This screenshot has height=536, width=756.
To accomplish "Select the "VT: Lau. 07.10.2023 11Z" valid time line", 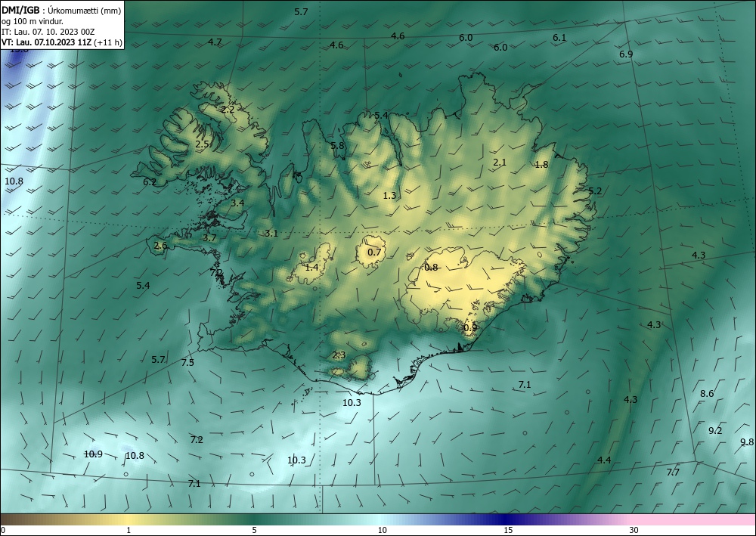I will [46, 42].
